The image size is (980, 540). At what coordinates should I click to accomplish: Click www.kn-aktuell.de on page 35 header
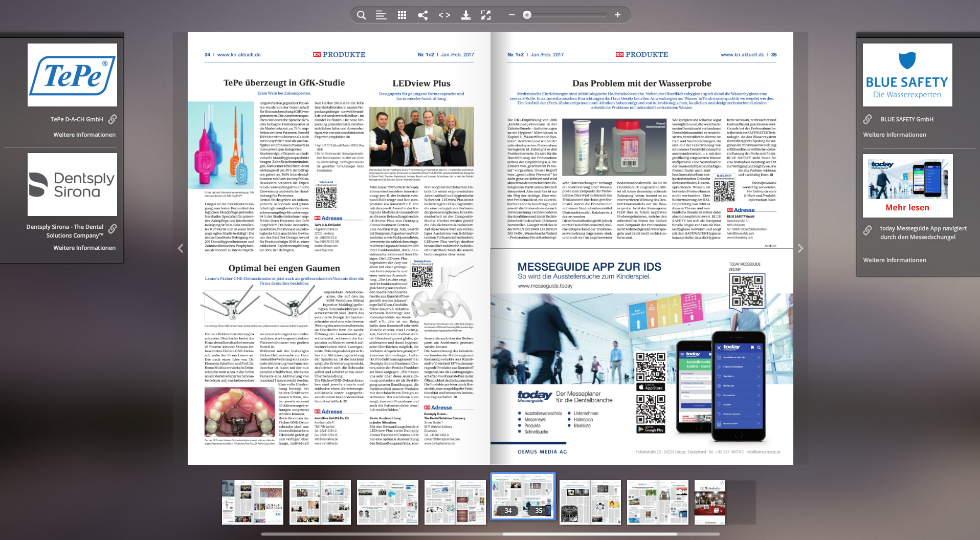click(742, 55)
